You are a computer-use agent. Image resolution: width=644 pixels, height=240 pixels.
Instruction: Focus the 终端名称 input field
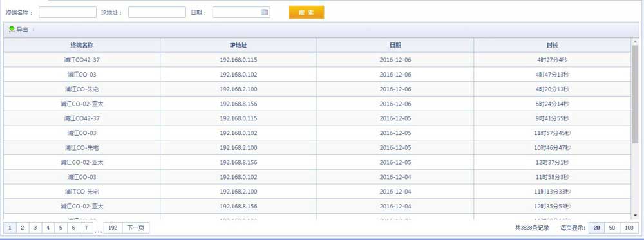pyautogui.click(x=68, y=12)
